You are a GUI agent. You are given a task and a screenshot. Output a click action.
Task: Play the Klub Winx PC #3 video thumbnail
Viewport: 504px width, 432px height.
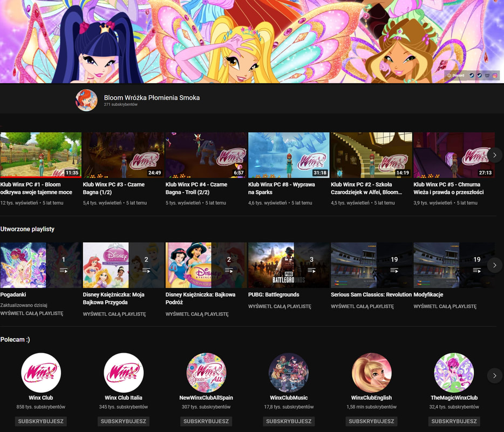pos(124,155)
